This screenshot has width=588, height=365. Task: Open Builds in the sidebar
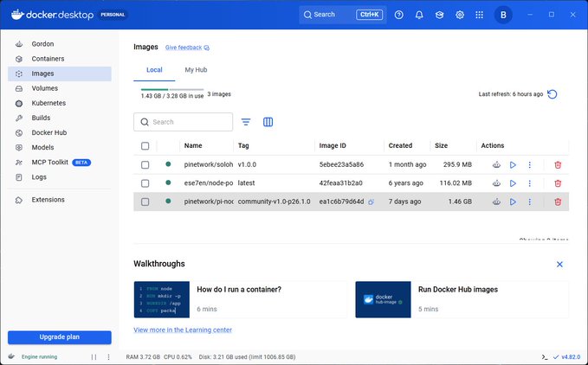[x=59, y=118]
